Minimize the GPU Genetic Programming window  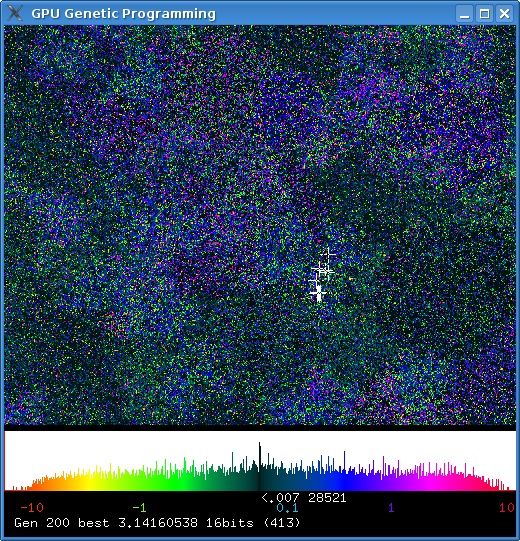pyautogui.click(x=464, y=14)
